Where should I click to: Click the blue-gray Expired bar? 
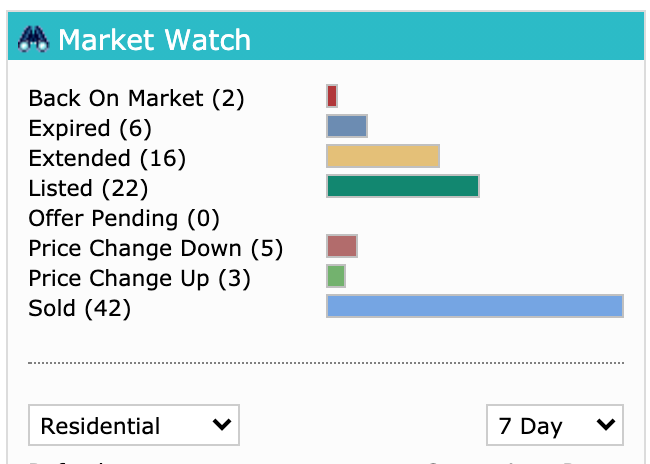coord(347,126)
